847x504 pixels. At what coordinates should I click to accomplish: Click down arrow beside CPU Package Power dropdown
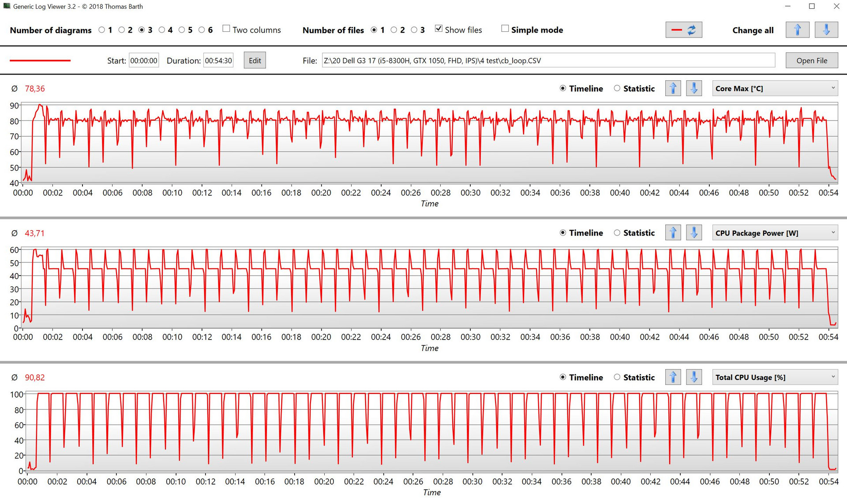click(x=693, y=233)
